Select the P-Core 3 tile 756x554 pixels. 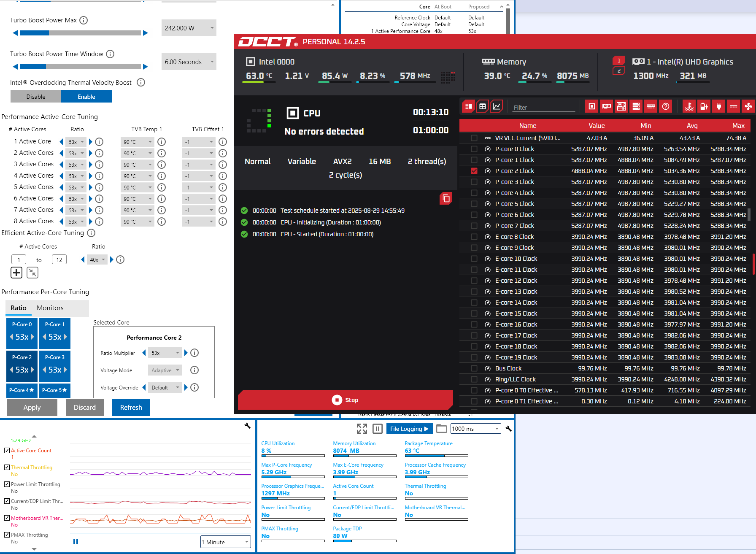[x=55, y=366]
